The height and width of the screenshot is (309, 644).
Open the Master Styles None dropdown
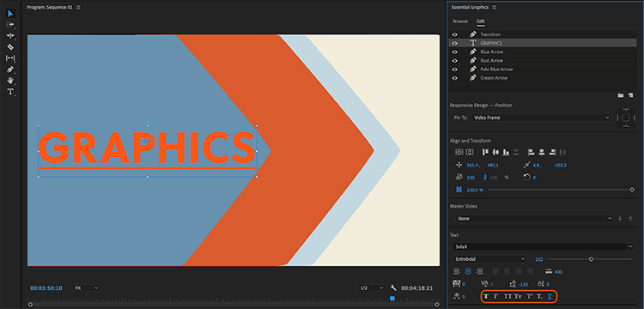pyautogui.click(x=534, y=219)
